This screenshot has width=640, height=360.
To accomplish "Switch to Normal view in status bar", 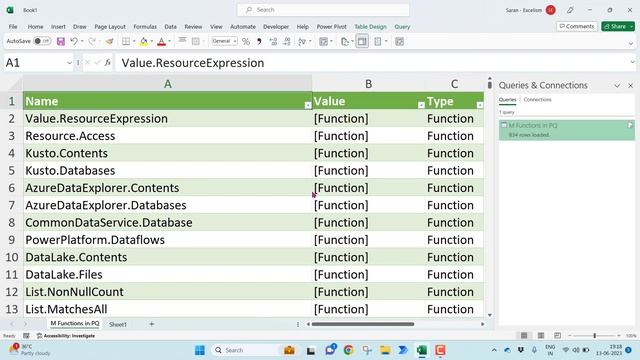I will coord(524,336).
